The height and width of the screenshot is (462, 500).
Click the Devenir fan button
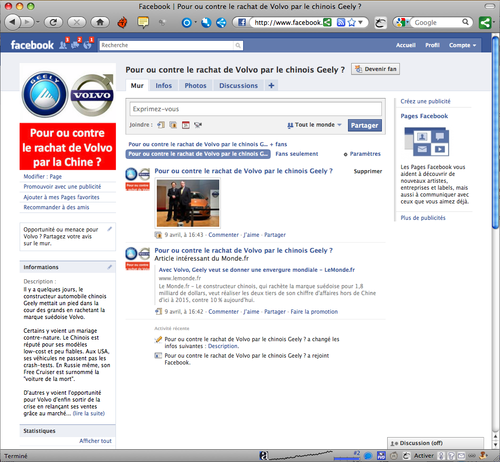coord(375,69)
